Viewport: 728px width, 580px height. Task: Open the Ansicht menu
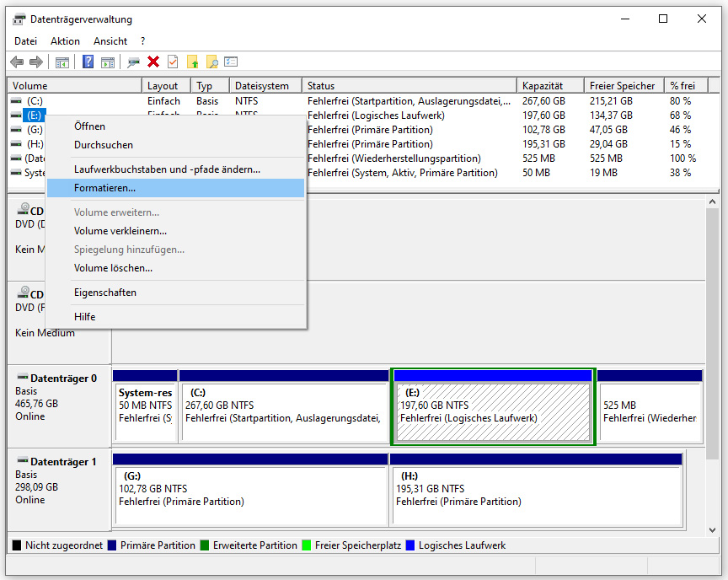coord(110,40)
